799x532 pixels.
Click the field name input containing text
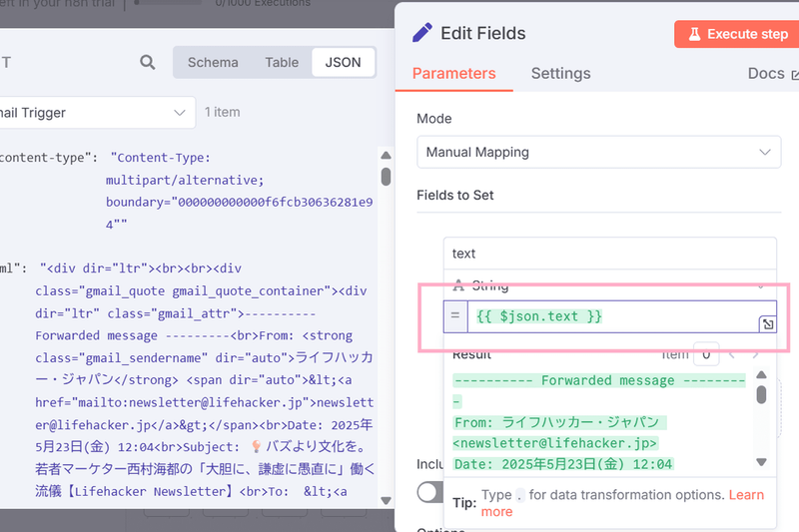(x=609, y=254)
